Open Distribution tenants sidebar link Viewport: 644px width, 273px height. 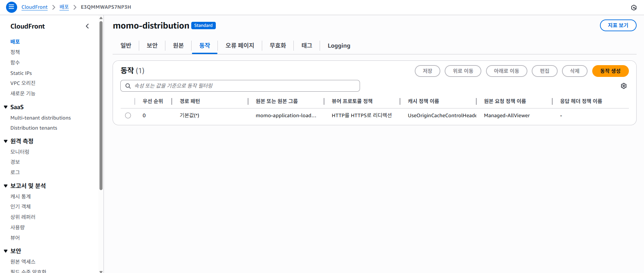click(x=34, y=128)
